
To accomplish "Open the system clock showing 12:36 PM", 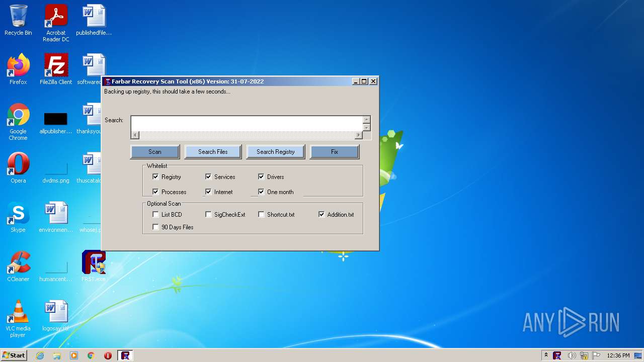I will pyautogui.click(x=618, y=355).
